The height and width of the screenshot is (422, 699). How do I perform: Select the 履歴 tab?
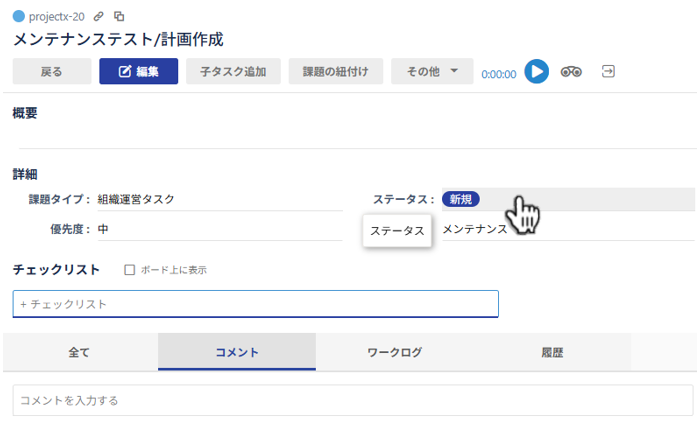(x=552, y=352)
